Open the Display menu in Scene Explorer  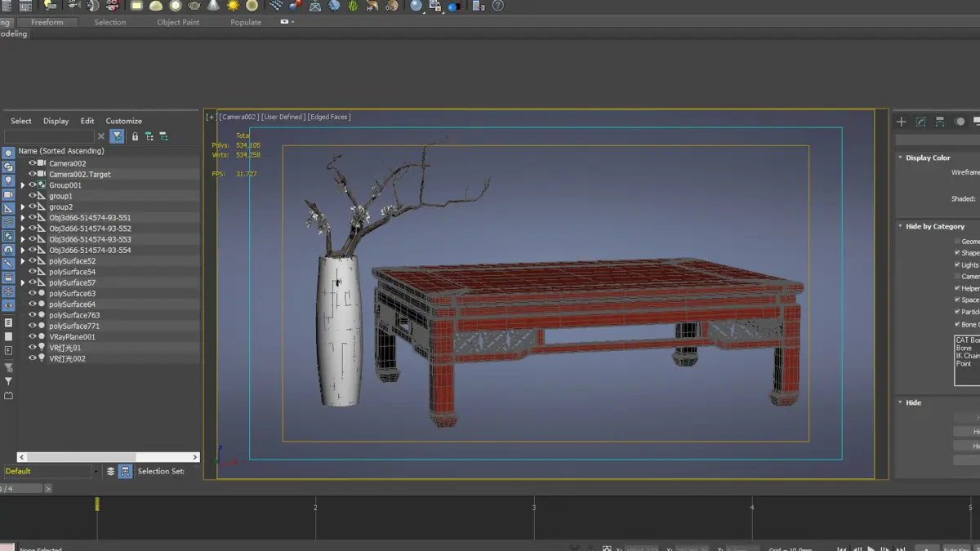click(x=56, y=121)
